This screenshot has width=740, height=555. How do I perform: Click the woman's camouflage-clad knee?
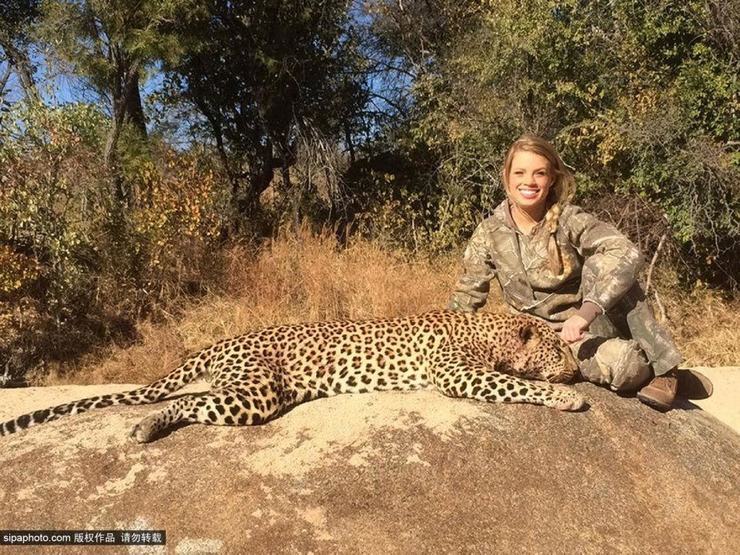[614, 362]
